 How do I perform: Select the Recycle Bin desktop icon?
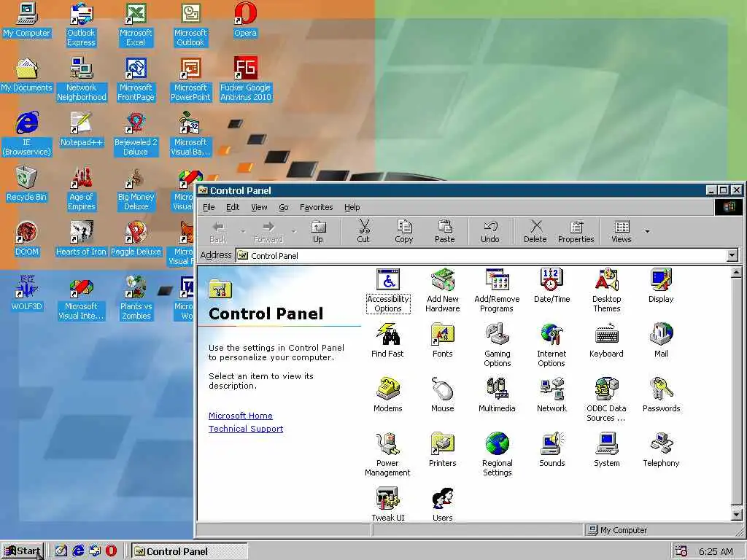pyautogui.click(x=27, y=184)
